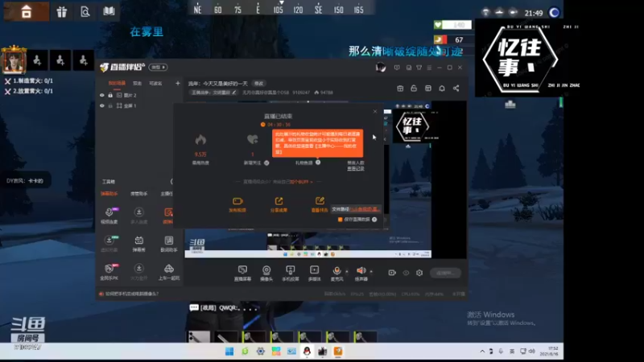Image resolution: width=644 pixels, height=362 pixels.
Task: Click the 游戏 mode pill beside the Douyu logo
Action: pyautogui.click(x=158, y=67)
